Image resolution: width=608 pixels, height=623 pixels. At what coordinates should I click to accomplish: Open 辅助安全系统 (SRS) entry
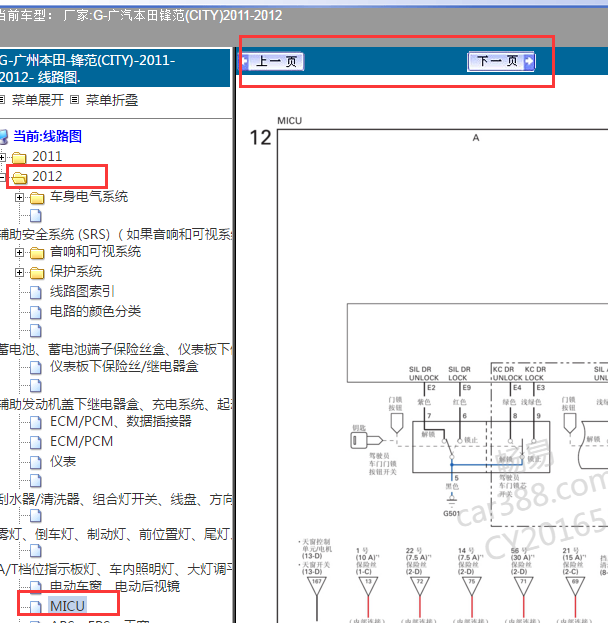point(116,234)
